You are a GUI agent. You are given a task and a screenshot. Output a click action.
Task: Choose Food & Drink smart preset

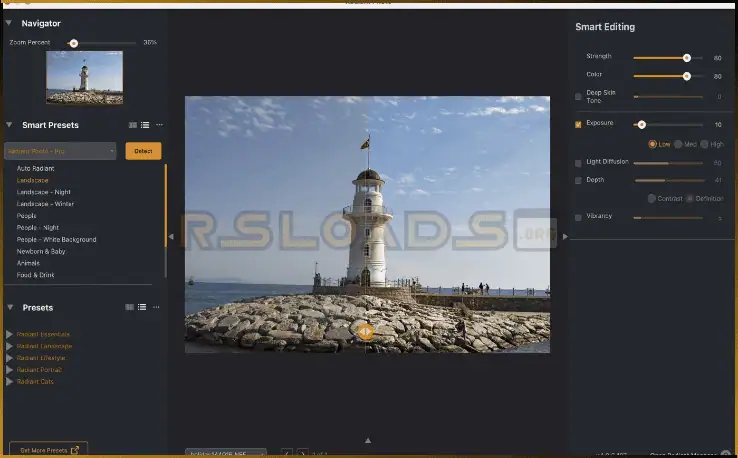coord(35,275)
